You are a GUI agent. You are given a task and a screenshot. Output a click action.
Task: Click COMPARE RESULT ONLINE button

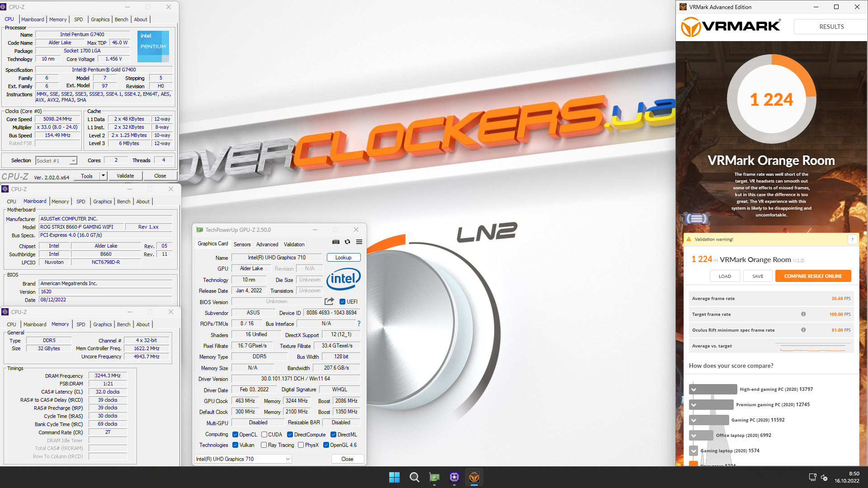pos(813,276)
